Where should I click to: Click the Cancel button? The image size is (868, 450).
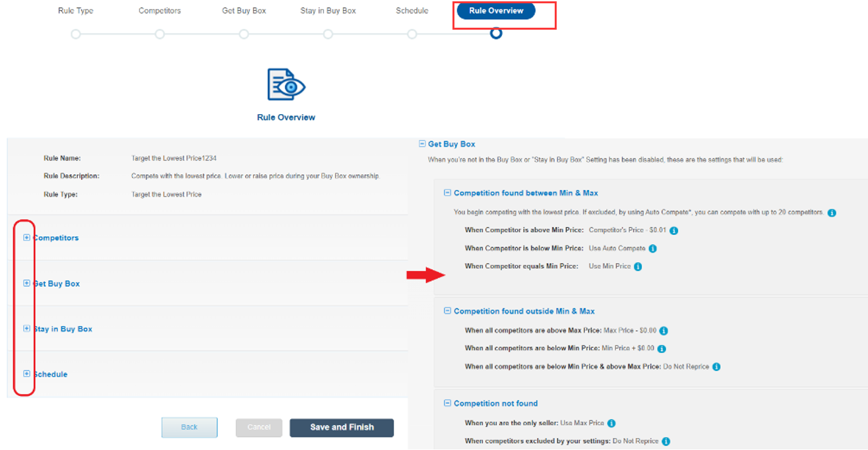tap(259, 428)
